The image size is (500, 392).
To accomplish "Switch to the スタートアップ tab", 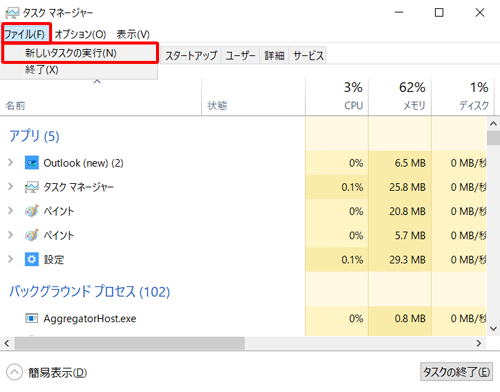I will click(191, 55).
